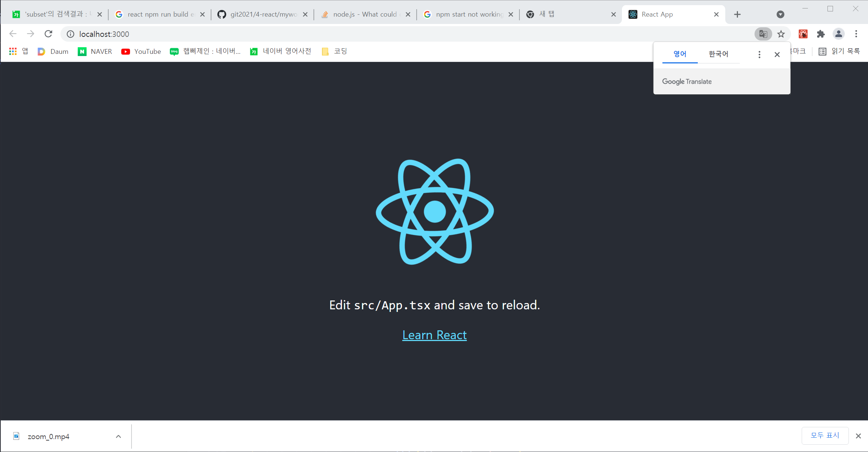Image resolution: width=868 pixels, height=452 pixels.
Task: Open the red React devtools extension icon
Action: pos(803,34)
